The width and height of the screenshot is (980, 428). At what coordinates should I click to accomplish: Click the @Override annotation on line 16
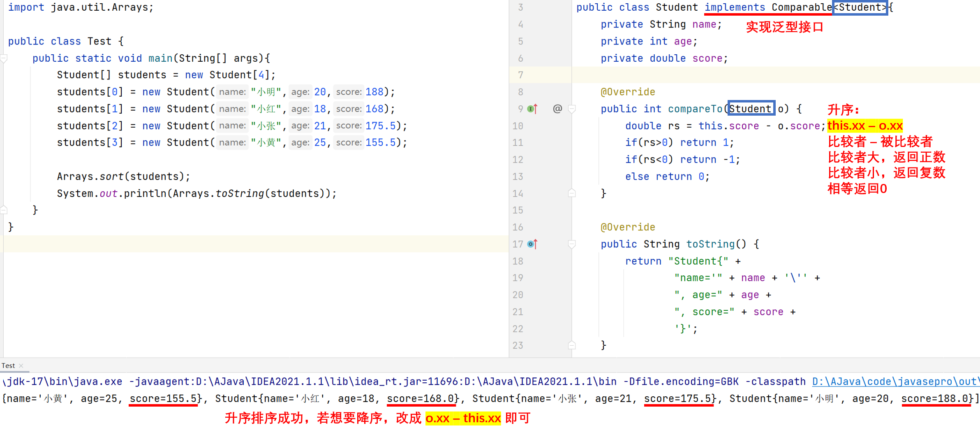pos(628,227)
